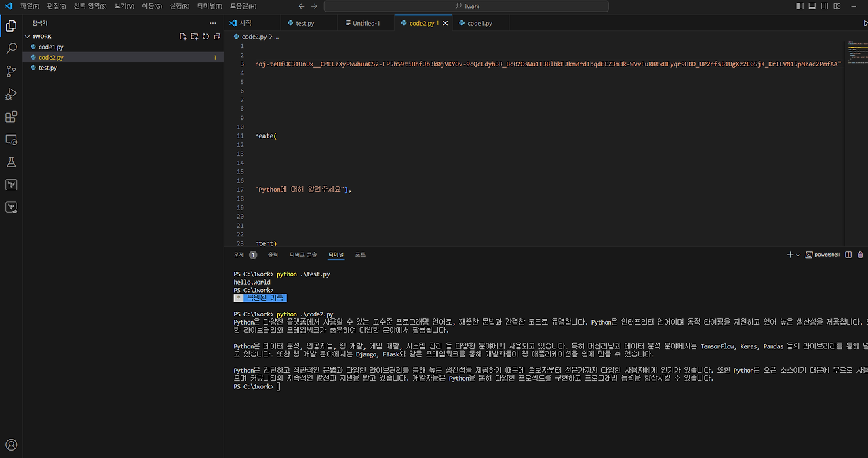This screenshot has width=868, height=458.
Task: Run the Python file with the play icon
Action: coord(865,23)
